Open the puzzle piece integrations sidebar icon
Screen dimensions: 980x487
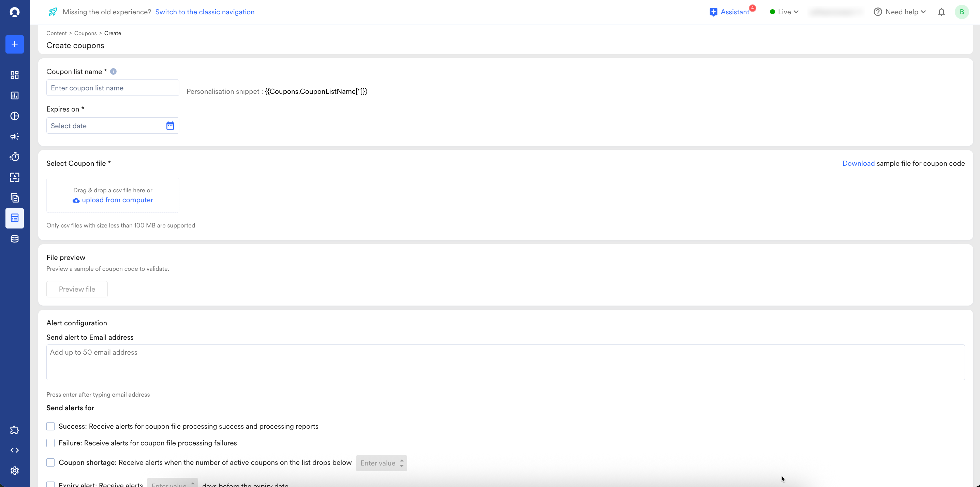pos(14,430)
